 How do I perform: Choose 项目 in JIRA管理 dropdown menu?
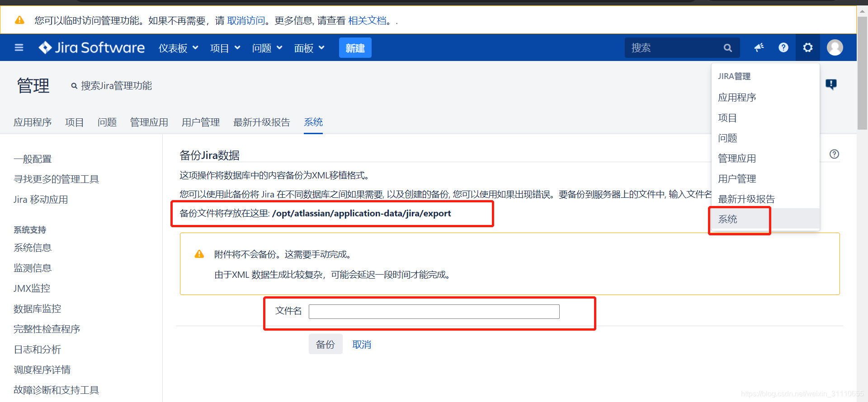[x=765, y=117]
